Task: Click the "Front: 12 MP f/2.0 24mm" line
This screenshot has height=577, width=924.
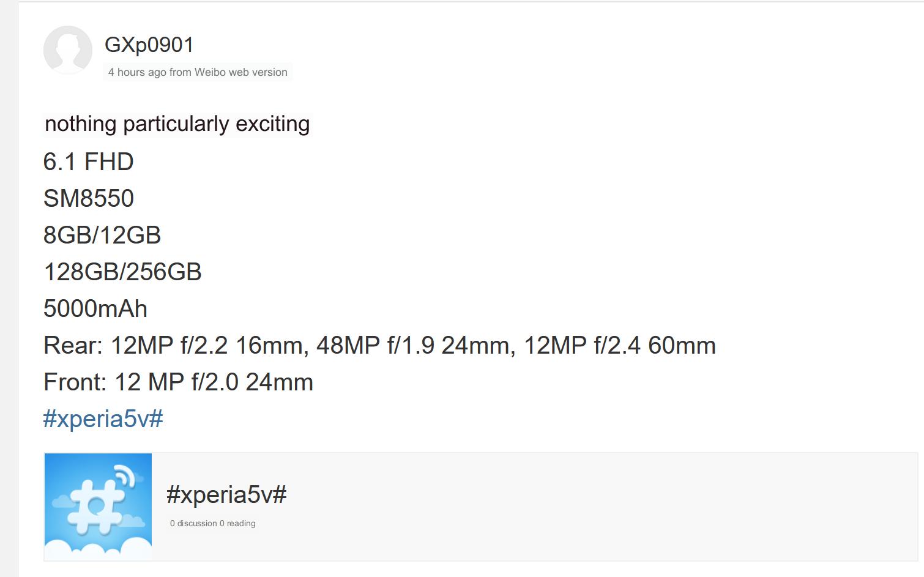Action: tap(178, 382)
